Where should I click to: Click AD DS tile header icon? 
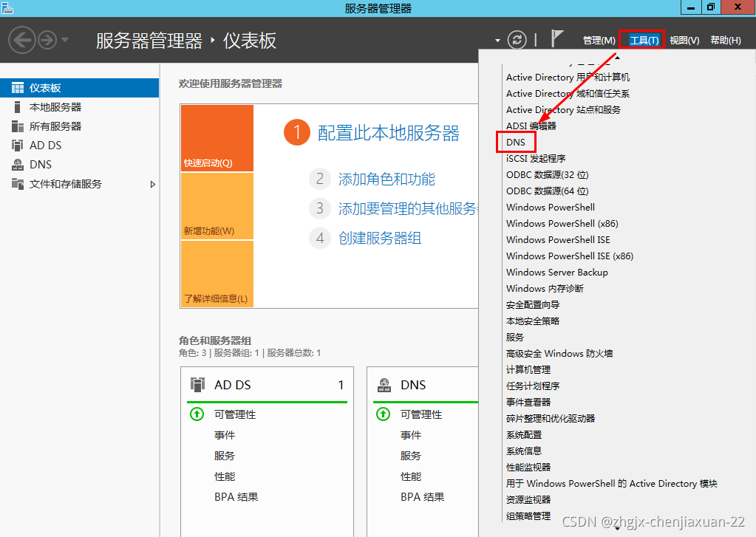197,385
